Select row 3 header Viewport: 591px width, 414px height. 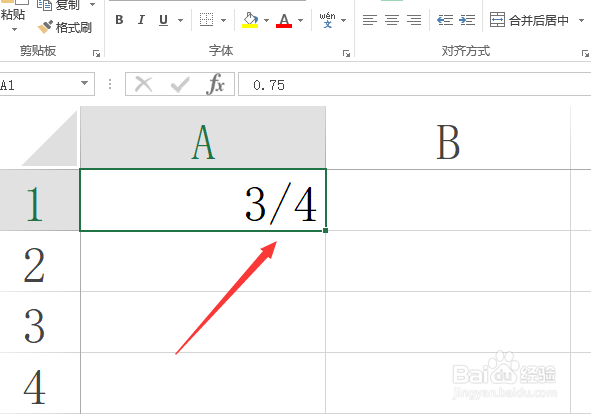coord(39,322)
